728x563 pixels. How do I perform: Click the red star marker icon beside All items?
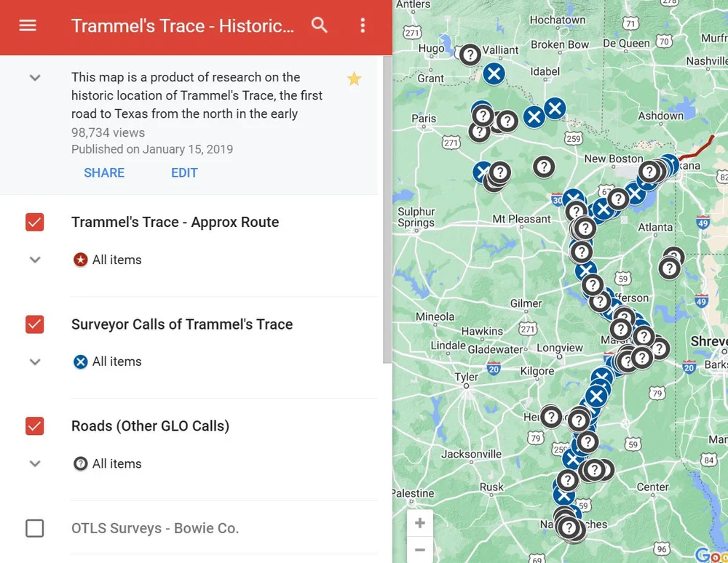(80, 259)
